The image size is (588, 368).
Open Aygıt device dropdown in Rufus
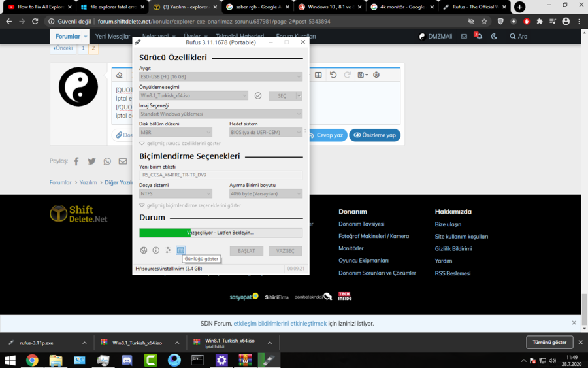(221, 76)
